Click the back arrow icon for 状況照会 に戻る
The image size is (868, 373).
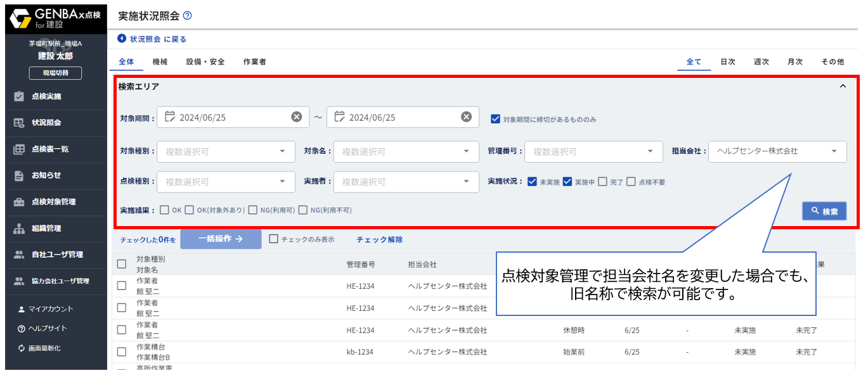coord(122,39)
